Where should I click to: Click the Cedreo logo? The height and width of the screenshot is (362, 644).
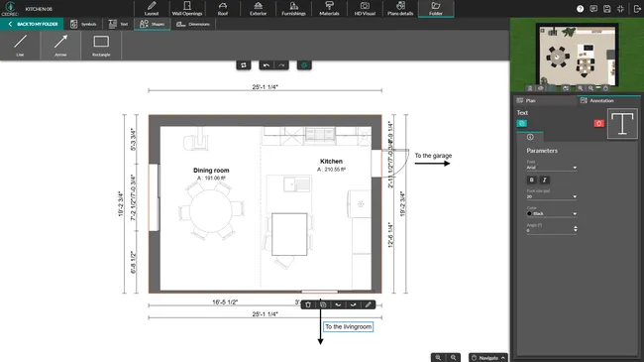coord(10,8)
